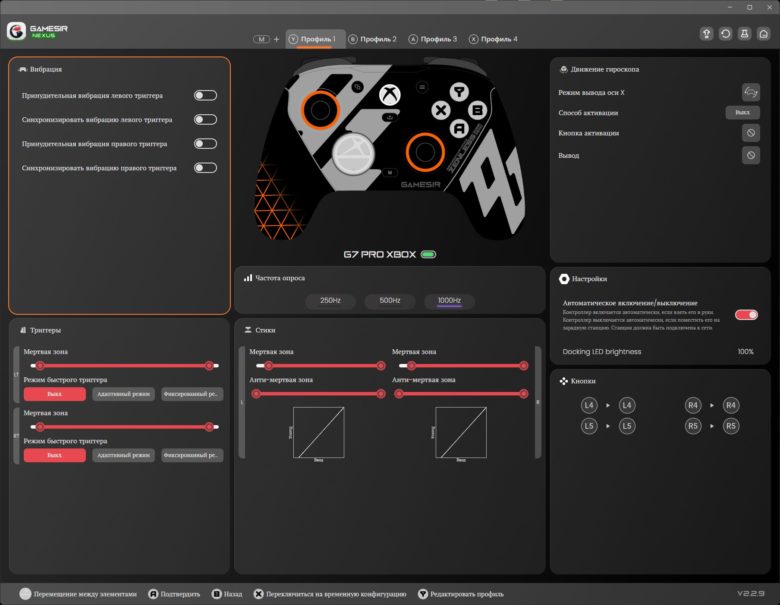Click the gyroscope X axis output mode icon
780x605 pixels.
751,92
